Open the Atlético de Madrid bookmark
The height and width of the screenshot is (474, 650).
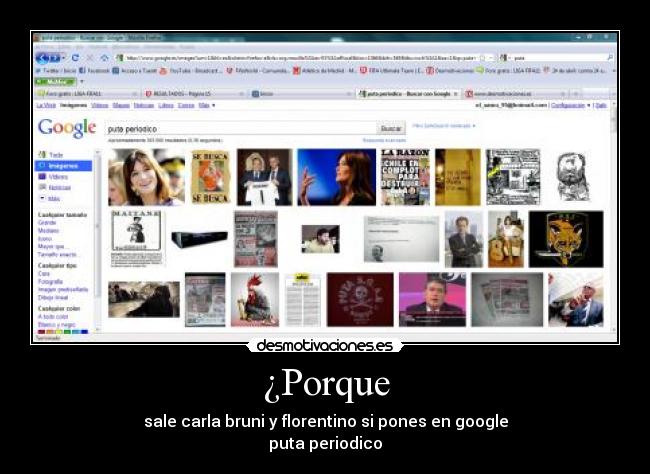pyautogui.click(x=324, y=71)
